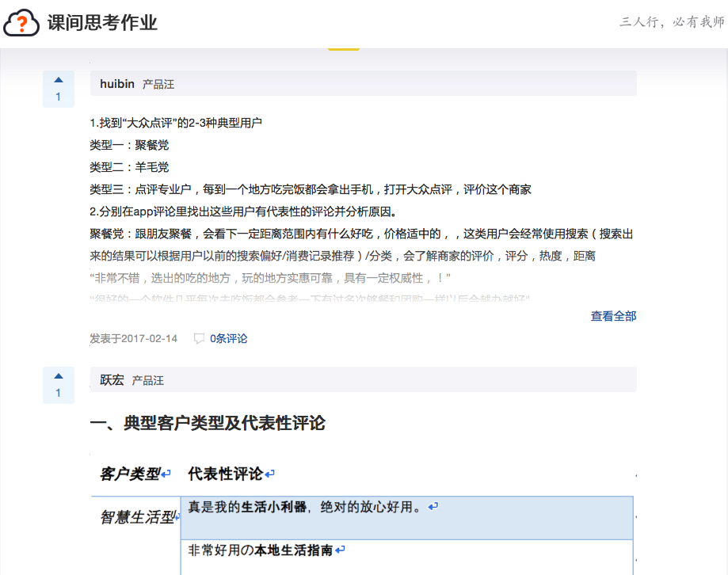Image resolution: width=728 pixels, height=575 pixels.
Task: Click the line 类型二：羊毛党
Action: (x=129, y=167)
